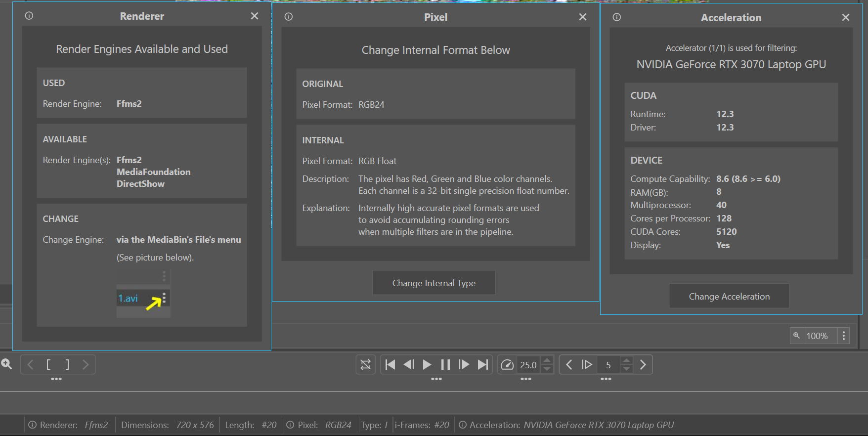Screen dimensions: 868x436
Task: Open options dots below the frame step control
Action: 606,379
